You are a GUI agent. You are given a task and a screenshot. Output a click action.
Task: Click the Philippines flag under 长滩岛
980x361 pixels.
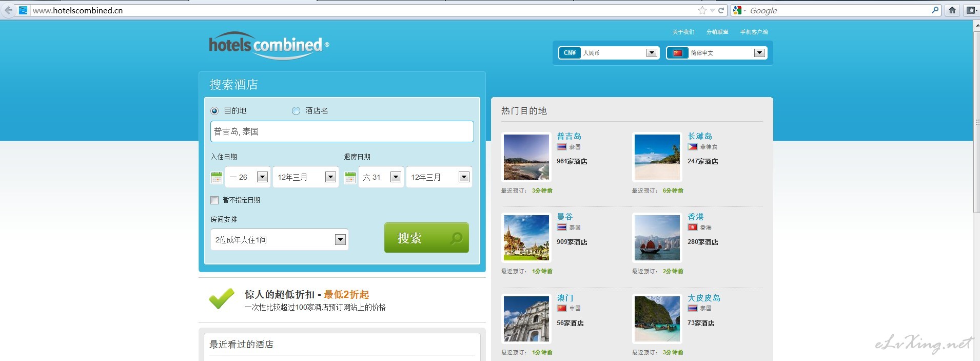[693, 147]
